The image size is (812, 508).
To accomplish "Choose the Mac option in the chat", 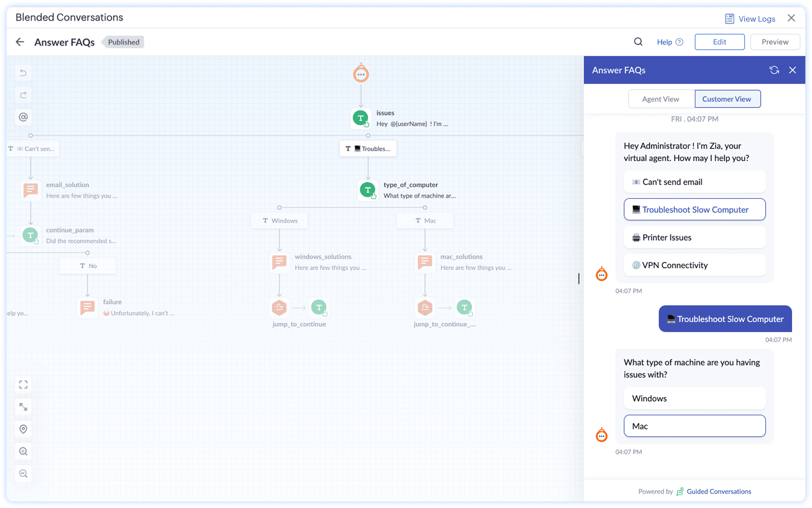I will [x=694, y=426].
